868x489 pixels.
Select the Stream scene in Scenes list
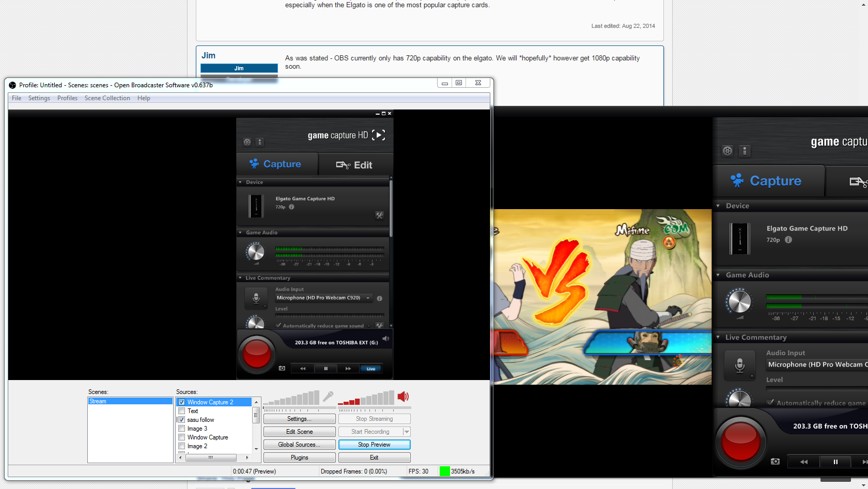point(130,401)
